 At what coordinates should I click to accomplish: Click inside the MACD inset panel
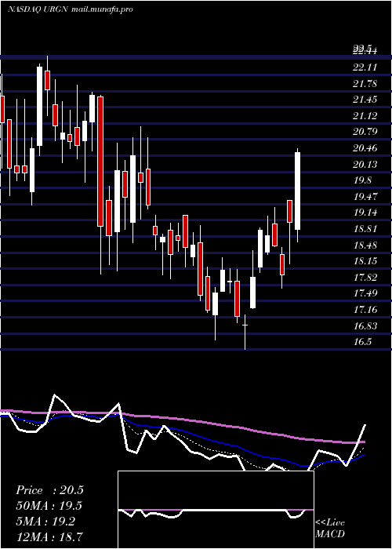coord(216,510)
